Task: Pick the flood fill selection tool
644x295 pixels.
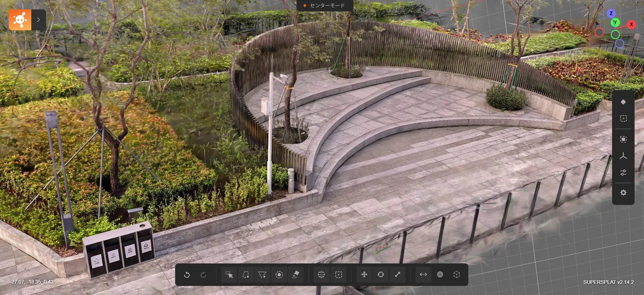Action: coord(296,275)
